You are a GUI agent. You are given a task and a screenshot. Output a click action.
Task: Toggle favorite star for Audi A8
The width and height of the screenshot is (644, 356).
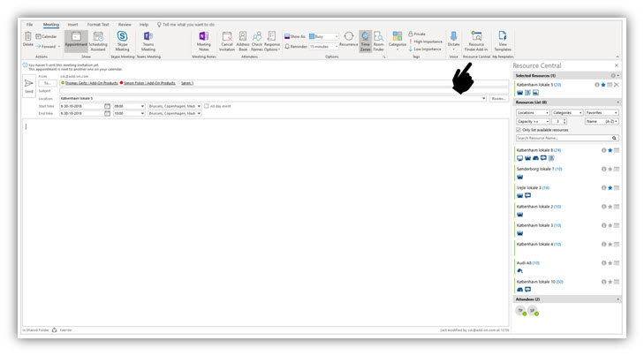(610, 263)
